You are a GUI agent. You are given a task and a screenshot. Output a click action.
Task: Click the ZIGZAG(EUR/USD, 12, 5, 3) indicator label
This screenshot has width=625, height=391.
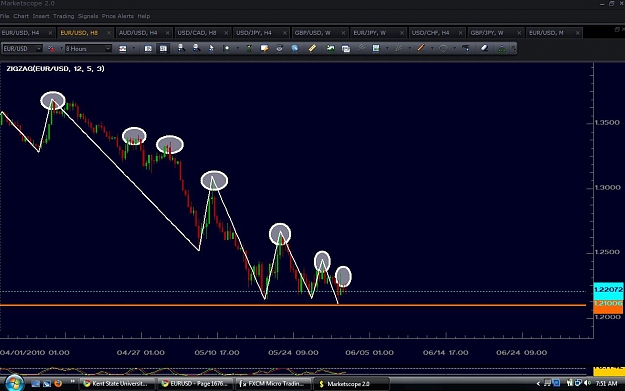click(x=55, y=69)
